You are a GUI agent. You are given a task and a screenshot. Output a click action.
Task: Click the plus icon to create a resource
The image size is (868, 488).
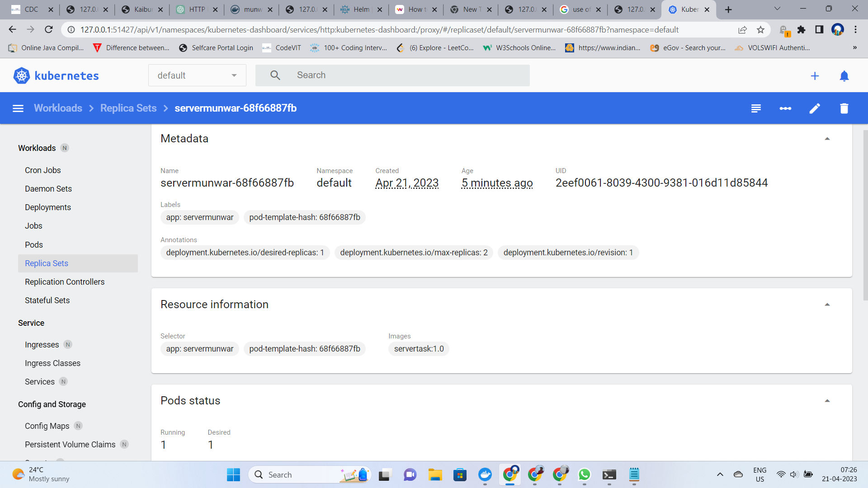(x=815, y=75)
